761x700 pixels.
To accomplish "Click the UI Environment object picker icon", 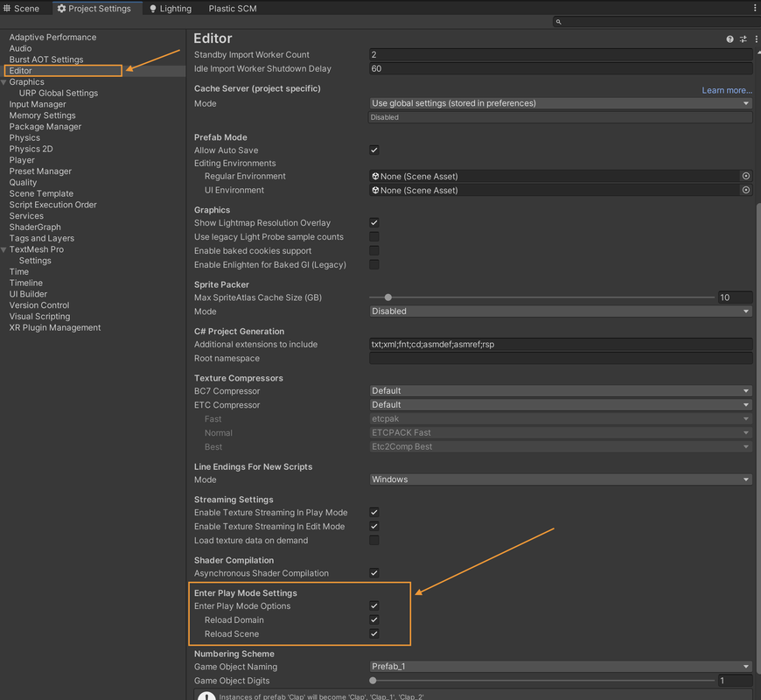I will click(746, 190).
